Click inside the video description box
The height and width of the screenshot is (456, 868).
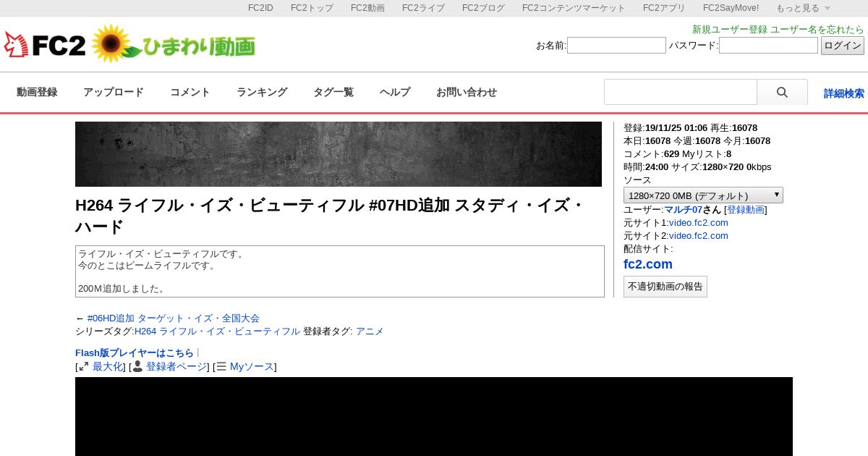[340, 271]
